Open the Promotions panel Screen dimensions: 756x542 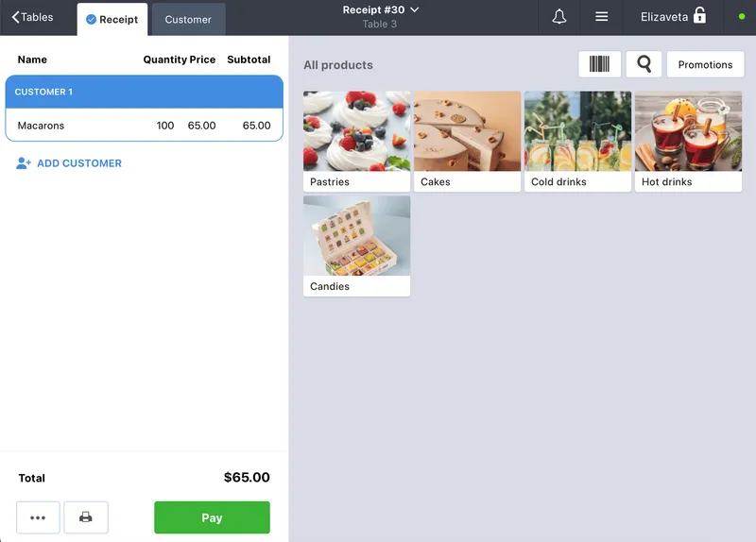[x=705, y=64]
